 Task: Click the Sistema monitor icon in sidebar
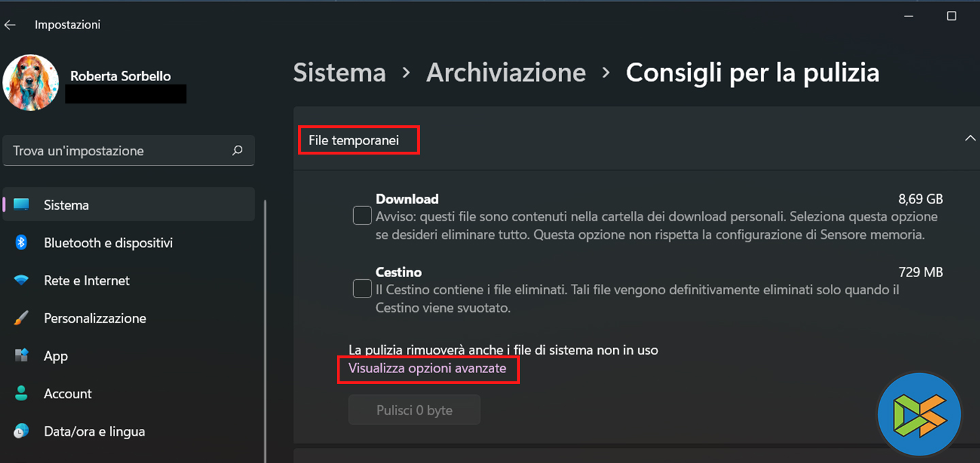pos(22,205)
